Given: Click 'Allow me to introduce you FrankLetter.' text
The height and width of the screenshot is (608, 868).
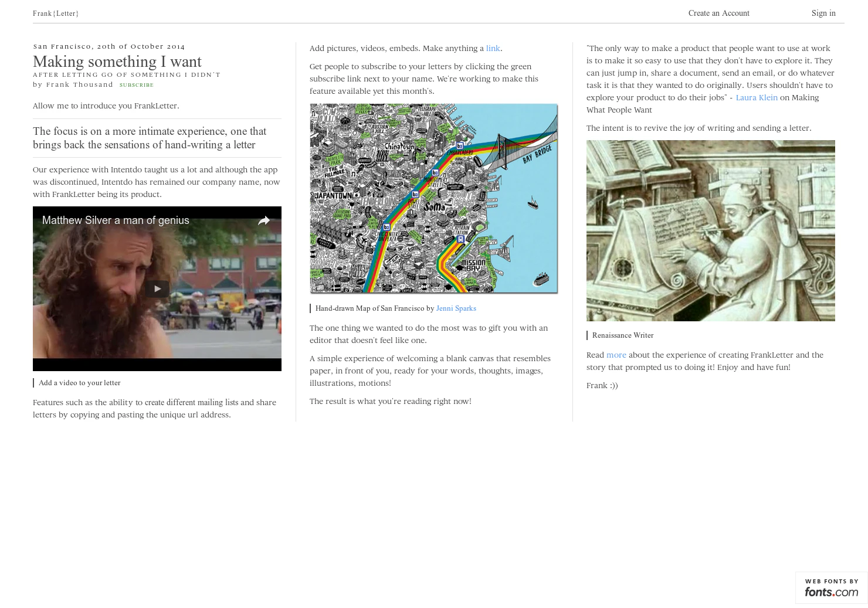Looking at the screenshot, I should point(106,106).
